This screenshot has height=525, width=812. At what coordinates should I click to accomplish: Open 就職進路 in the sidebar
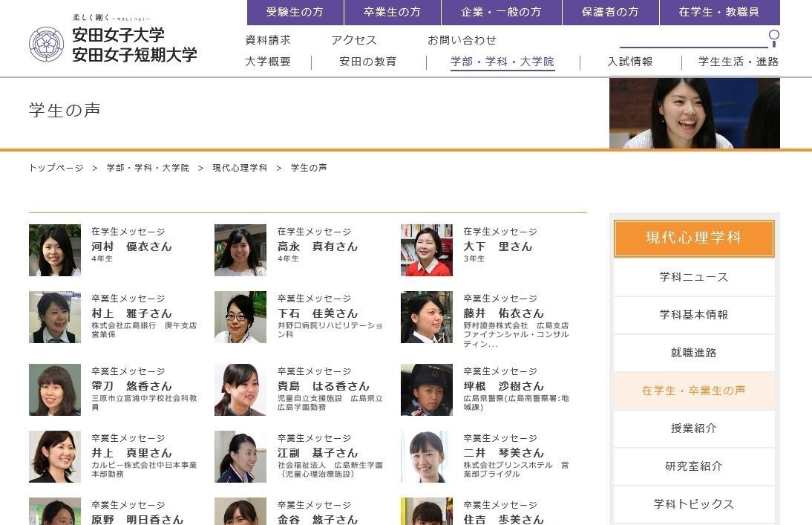tap(694, 353)
